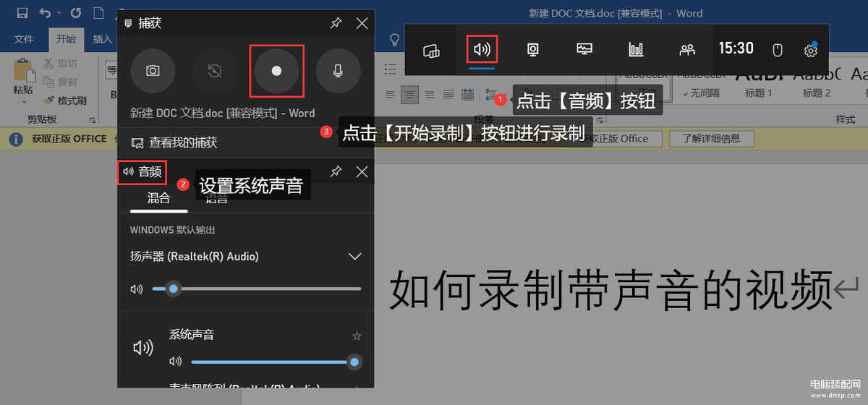The image size is (868, 405).
Task: Click the Tell Me lightbulb icon
Action: point(395,39)
